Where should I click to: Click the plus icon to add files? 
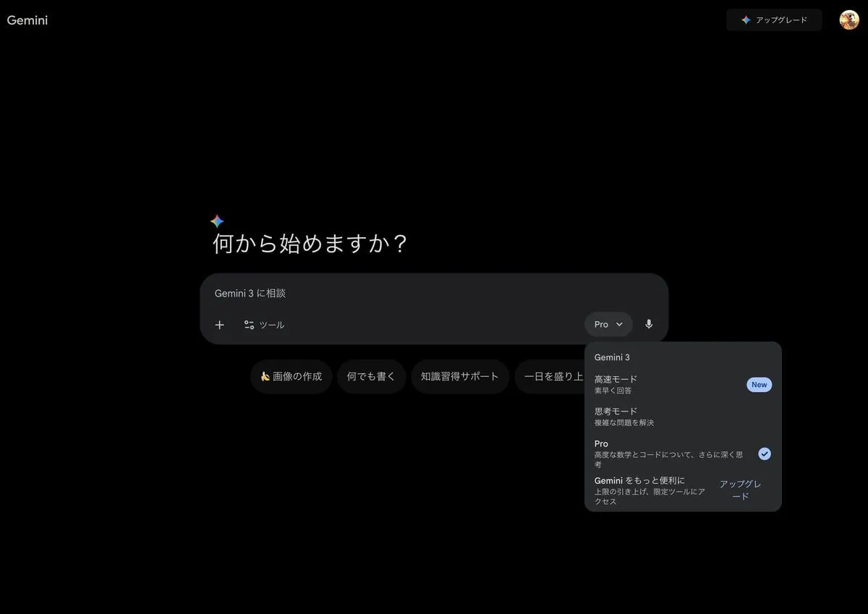point(220,325)
